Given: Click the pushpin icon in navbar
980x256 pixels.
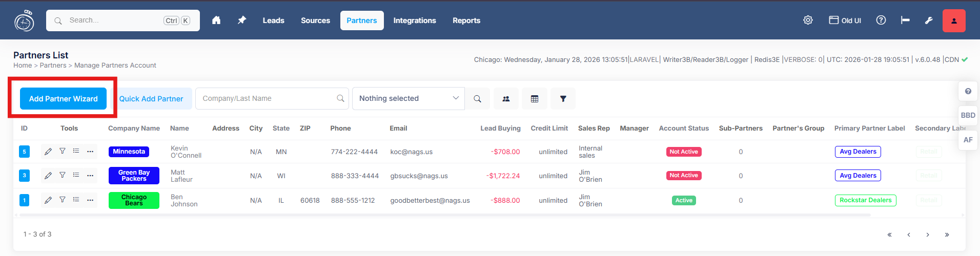Looking at the screenshot, I should [242, 20].
